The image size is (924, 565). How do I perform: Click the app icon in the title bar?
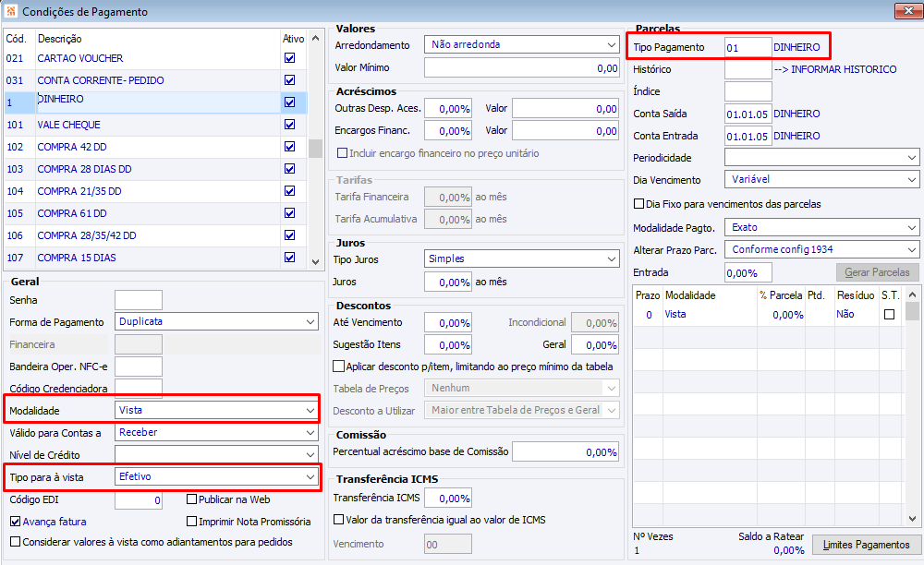[10, 11]
